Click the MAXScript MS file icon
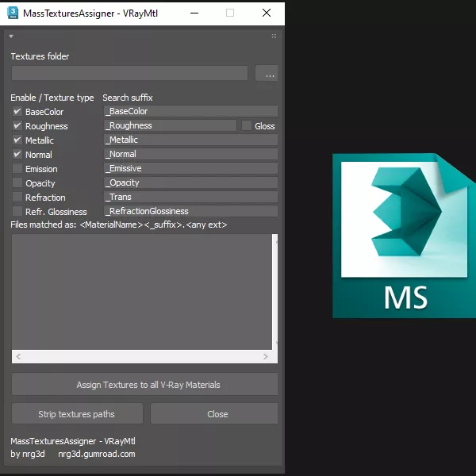Viewport: 476px width, 476px height. [x=404, y=236]
